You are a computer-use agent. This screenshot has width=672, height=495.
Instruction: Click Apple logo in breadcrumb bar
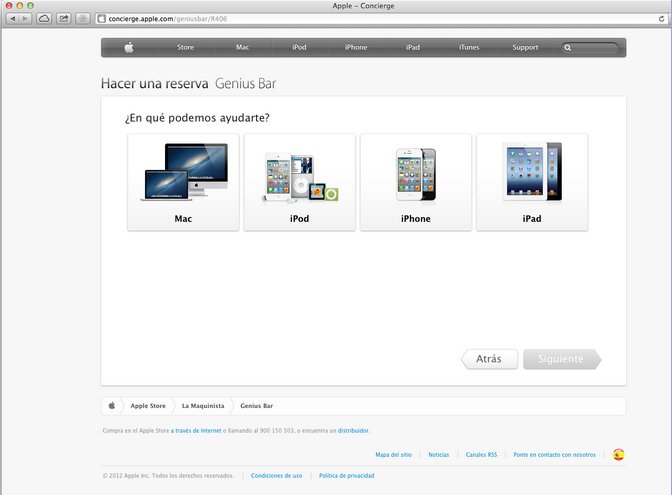pos(112,405)
